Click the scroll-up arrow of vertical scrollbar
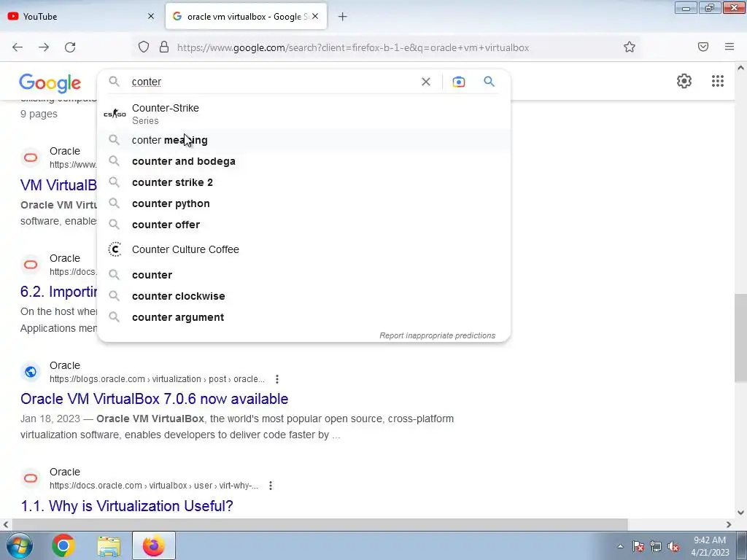 tap(740, 68)
